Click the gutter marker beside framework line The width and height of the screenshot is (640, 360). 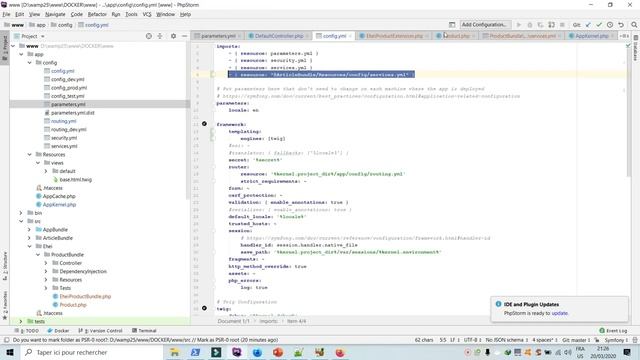204,124
